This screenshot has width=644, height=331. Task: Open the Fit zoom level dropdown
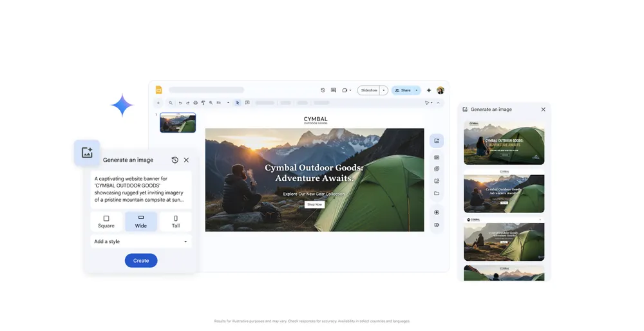coord(223,103)
